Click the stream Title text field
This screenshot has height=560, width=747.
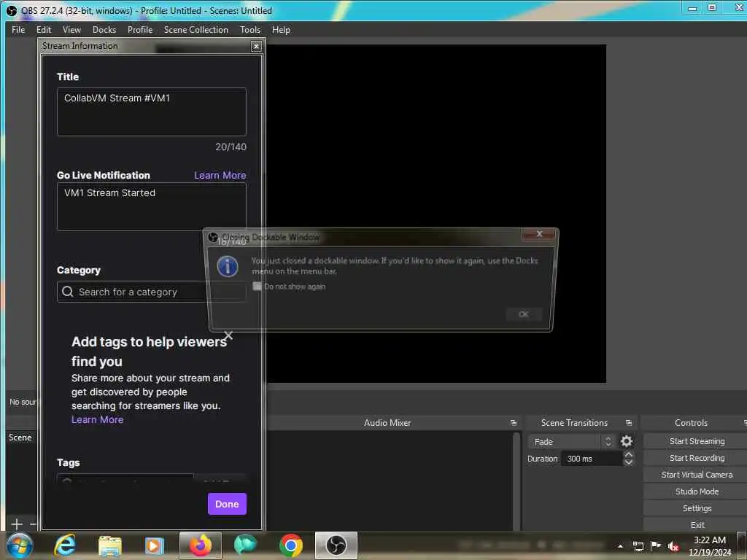(152, 112)
